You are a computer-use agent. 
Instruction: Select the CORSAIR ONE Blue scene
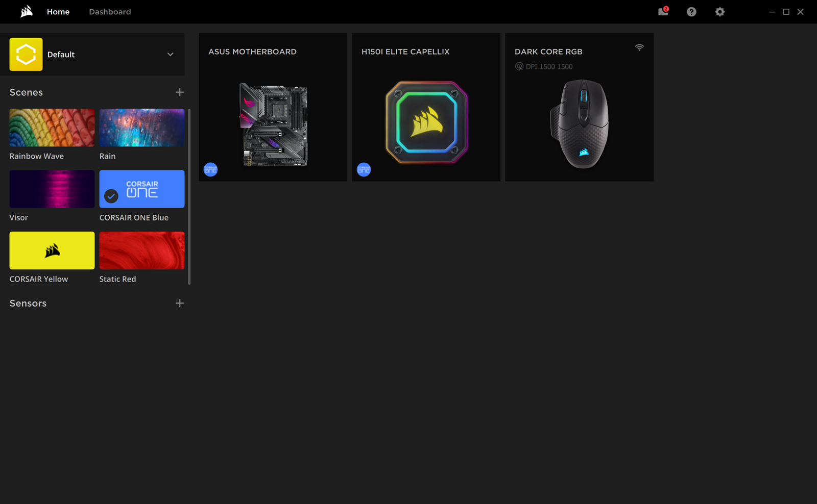click(x=142, y=189)
